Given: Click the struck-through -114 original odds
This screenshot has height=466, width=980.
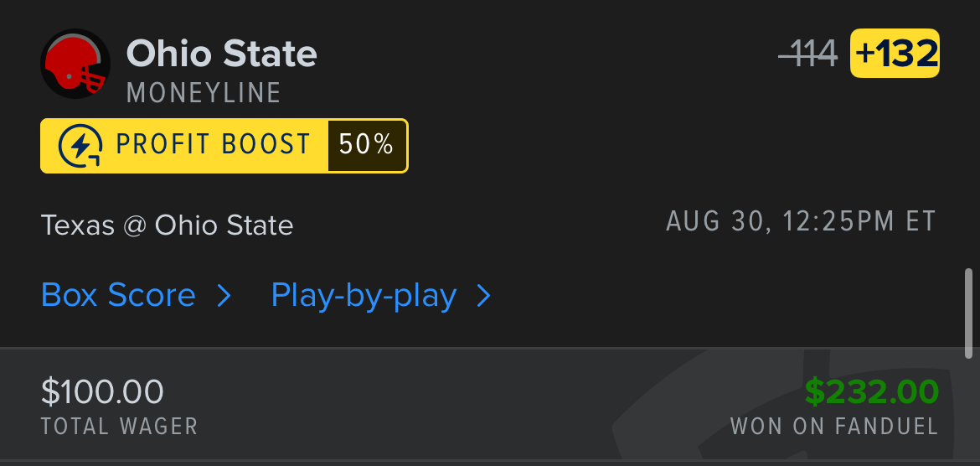Looking at the screenshot, I should tap(808, 54).
